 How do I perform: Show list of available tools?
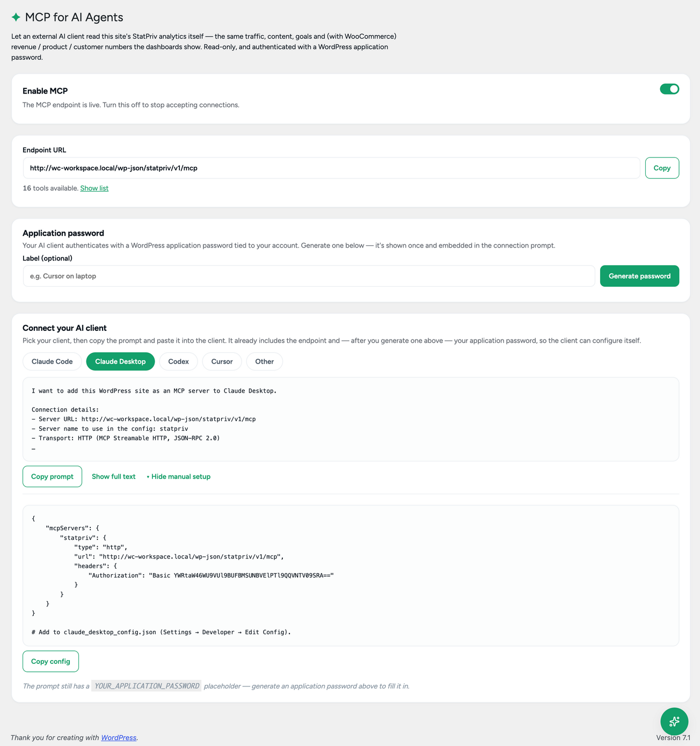(x=94, y=188)
